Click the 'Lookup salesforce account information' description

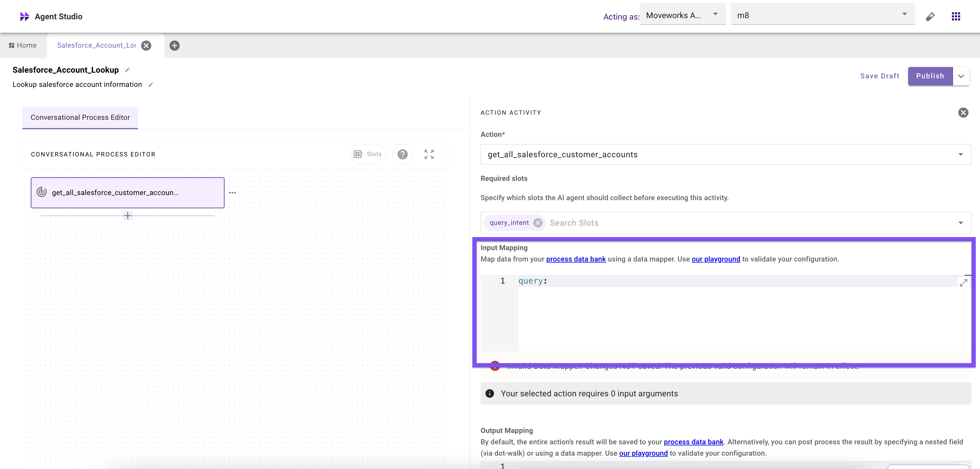click(77, 84)
